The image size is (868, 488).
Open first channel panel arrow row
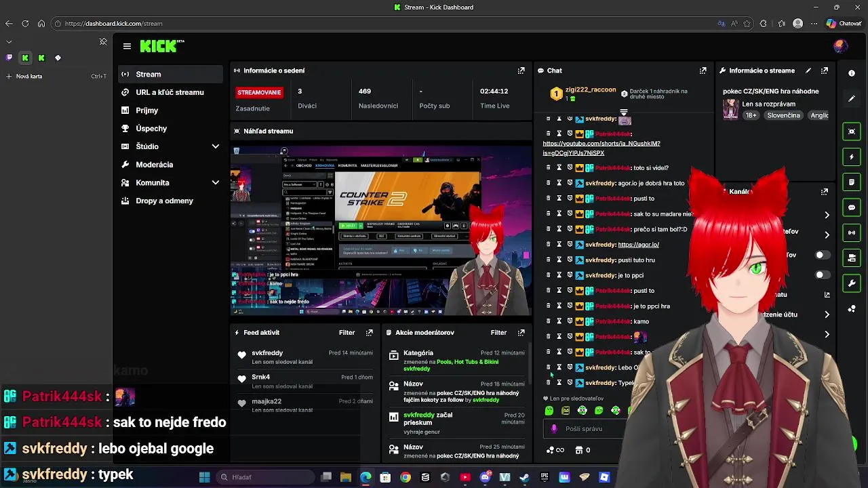(x=827, y=215)
